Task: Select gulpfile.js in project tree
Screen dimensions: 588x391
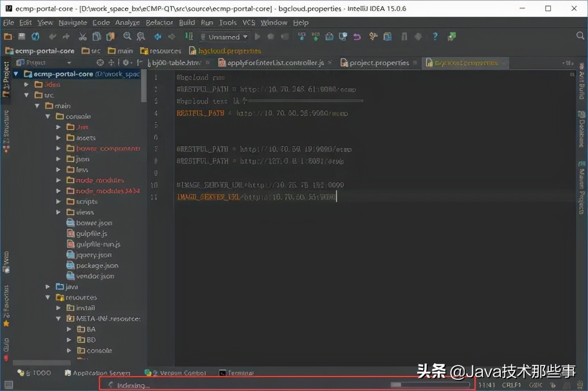Action: pos(91,234)
